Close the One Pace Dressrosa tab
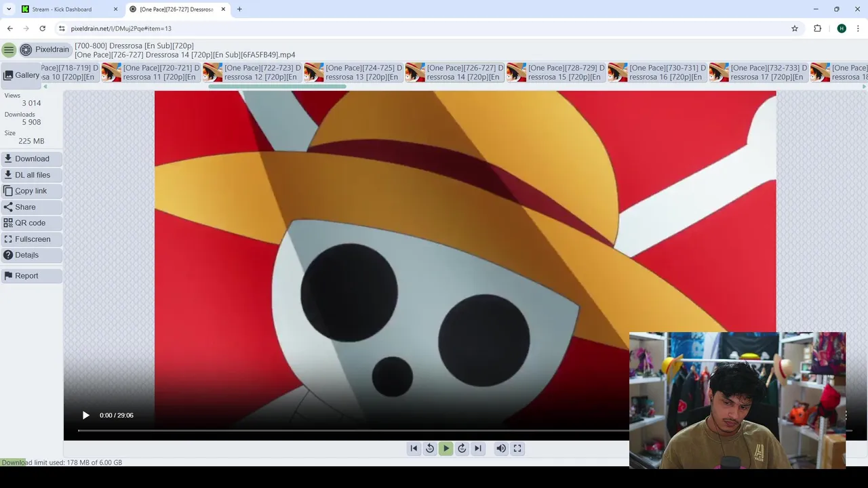 (x=223, y=9)
